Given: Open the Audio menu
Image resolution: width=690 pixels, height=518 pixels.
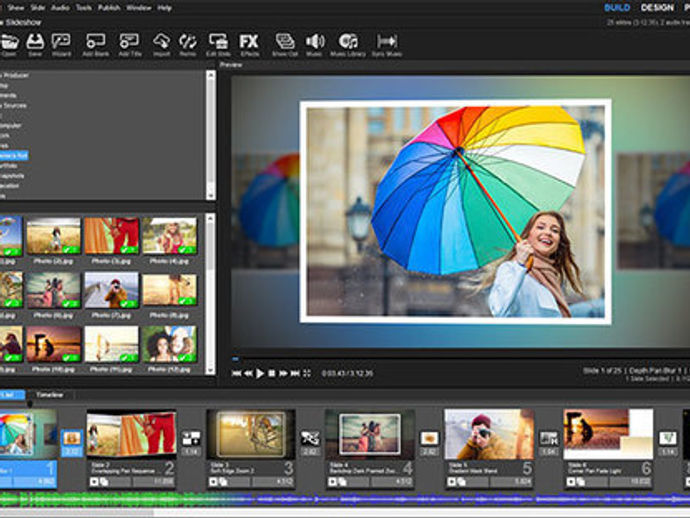Looking at the screenshot, I should coord(60,7).
